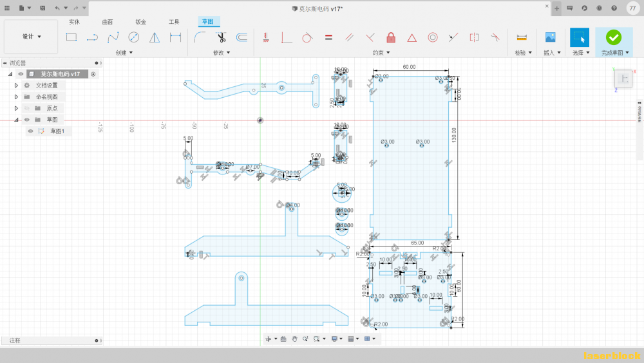The image size is (644, 363).
Task: Click the Zoom magnifier with plus
Action: tap(305, 339)
